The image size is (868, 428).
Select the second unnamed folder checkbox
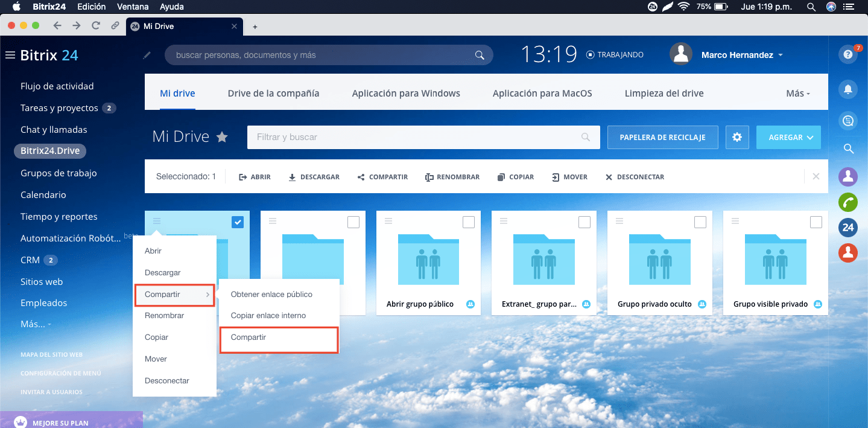coord(353,222)
